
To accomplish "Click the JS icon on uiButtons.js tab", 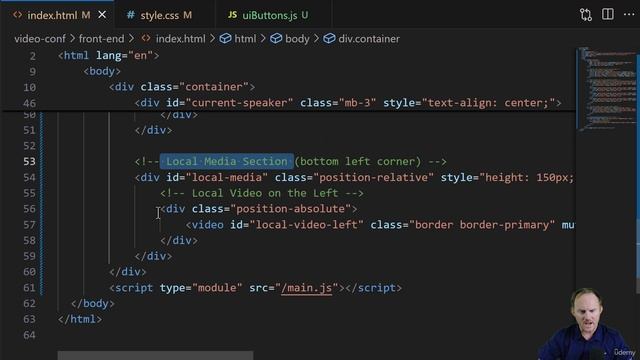I will (x=232, y=15).
